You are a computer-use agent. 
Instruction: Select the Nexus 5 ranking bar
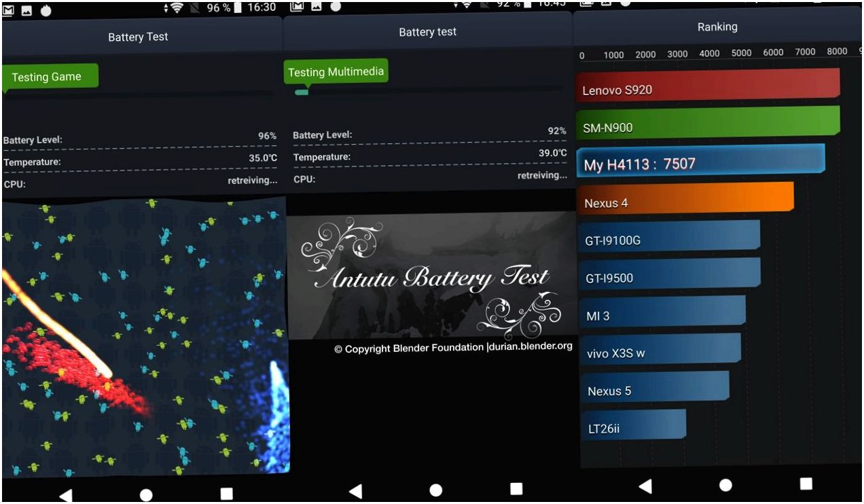pyautogui.click(x=655, y=388)
